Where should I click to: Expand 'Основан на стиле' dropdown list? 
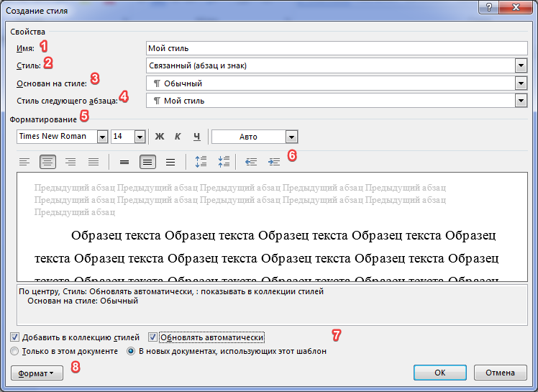(x=521, y=83)
